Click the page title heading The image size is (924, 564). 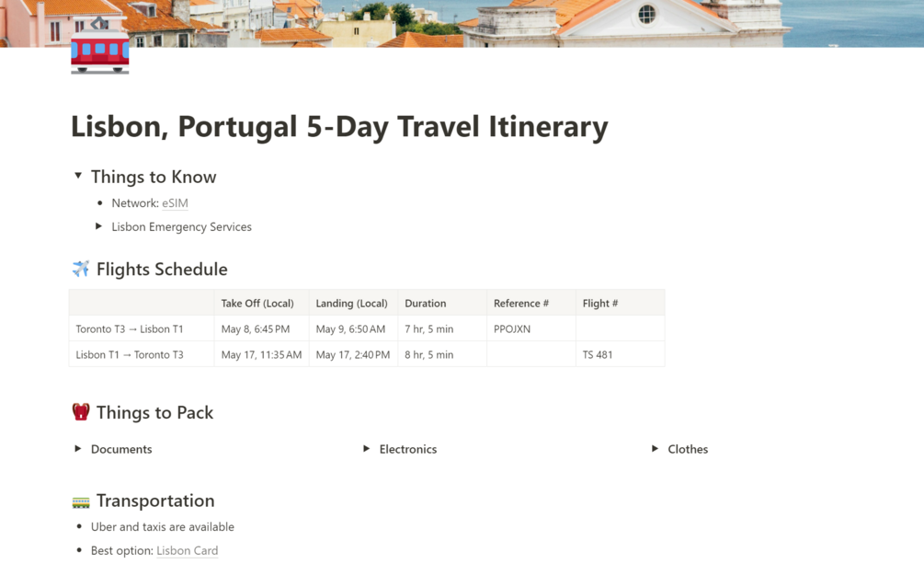pos(339,127)
